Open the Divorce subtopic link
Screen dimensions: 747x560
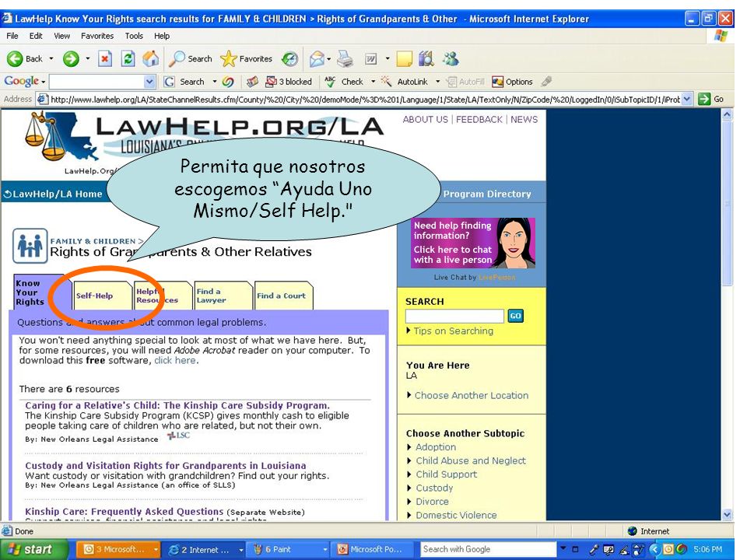point(432,502)
